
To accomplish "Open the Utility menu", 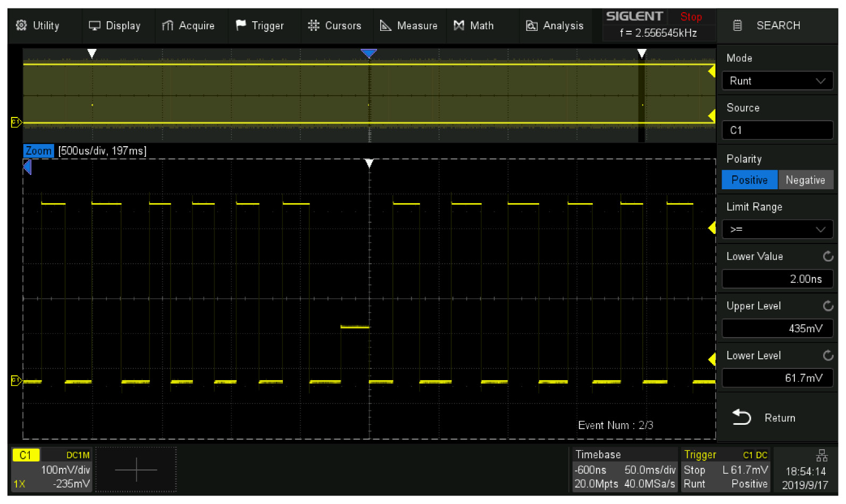I will tap(38, 26).
